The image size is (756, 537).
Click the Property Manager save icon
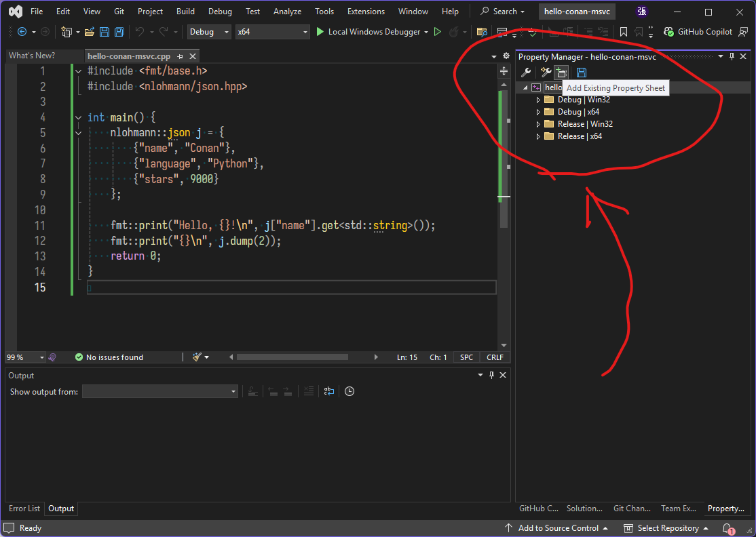point(582,73)
